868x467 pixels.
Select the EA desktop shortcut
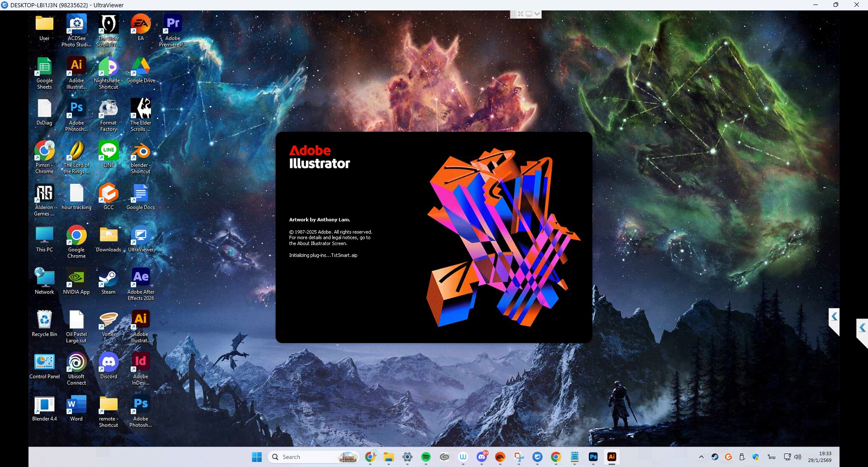(141, 28)
